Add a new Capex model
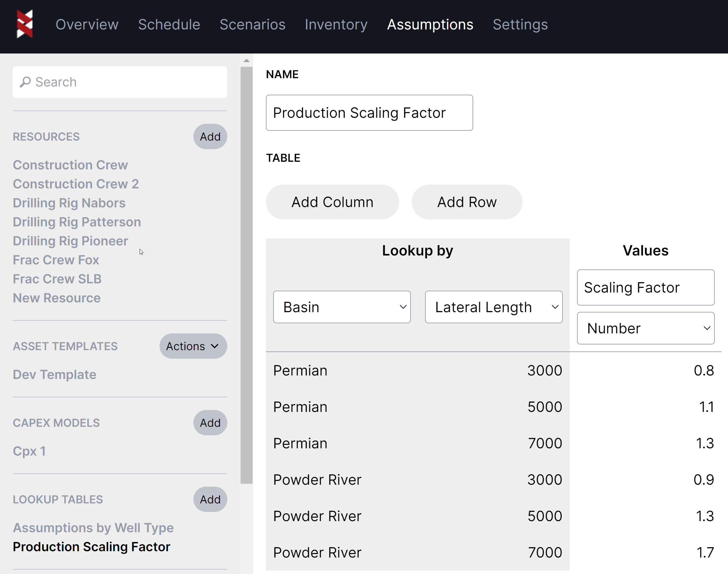 pos(210,422)
